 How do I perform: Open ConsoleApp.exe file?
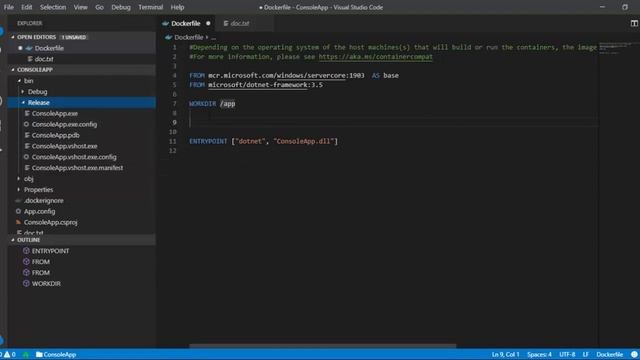(x=55, y=113)
